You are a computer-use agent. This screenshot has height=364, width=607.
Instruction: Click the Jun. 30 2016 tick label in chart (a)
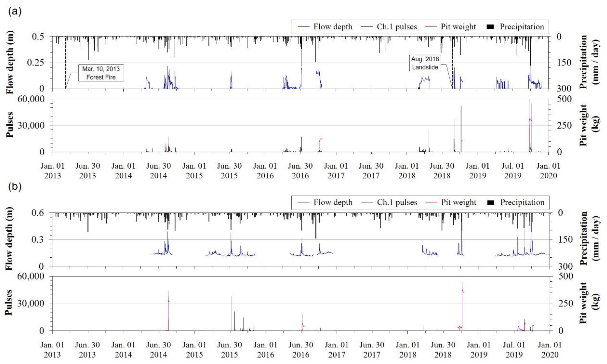click(300, 171)
